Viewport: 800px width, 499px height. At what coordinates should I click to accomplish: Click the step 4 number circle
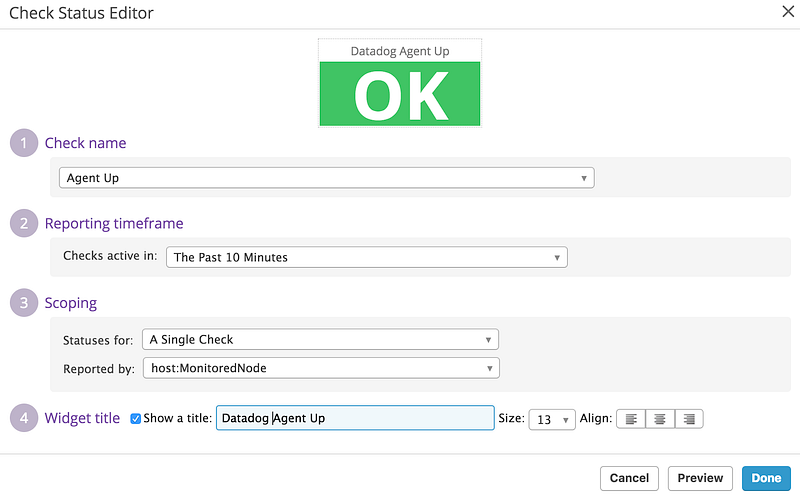point(23,418)
